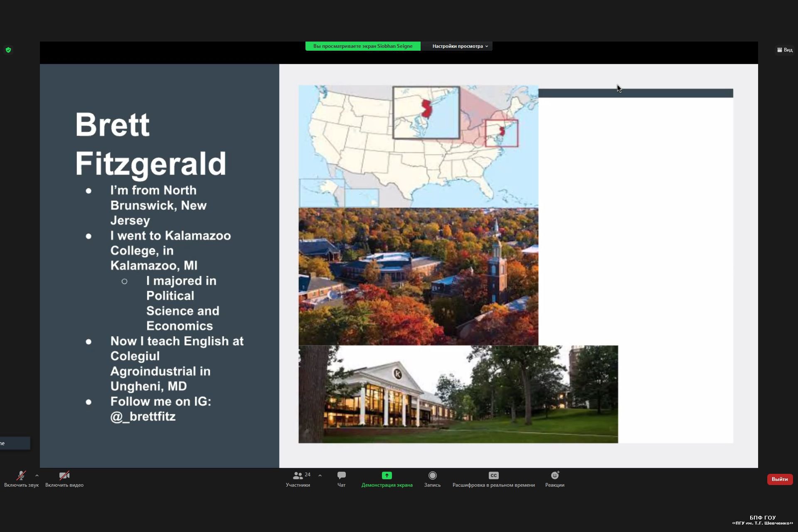Click the autumn campus aerial photo
The width and height of the screenshot is (798, 532).
click(x=418, y=276)
